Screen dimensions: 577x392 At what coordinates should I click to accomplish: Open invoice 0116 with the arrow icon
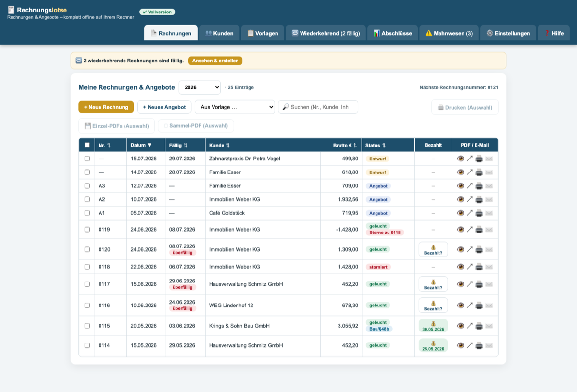click(x=470, y=305)
